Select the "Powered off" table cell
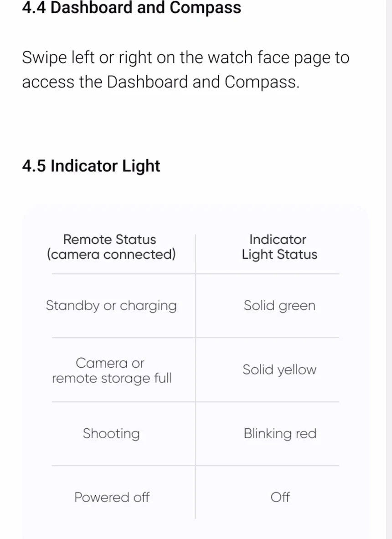Screen dimensions: 392x539 point(112,497)
